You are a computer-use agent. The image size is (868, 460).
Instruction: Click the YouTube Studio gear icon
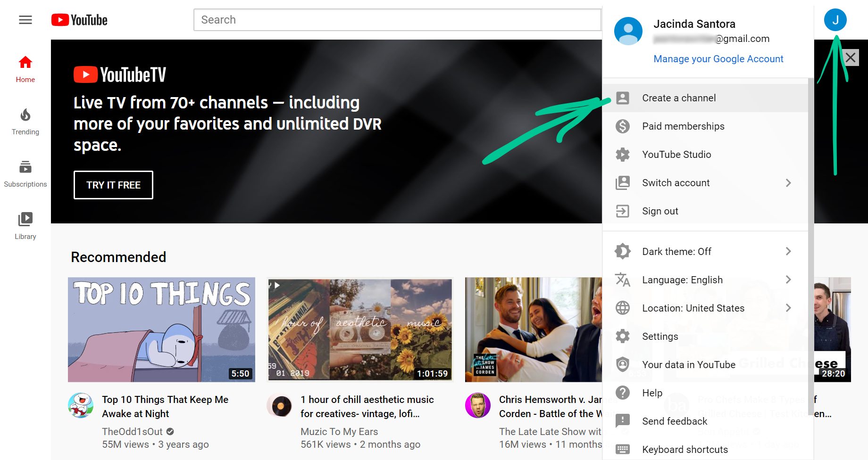[623, 155]
